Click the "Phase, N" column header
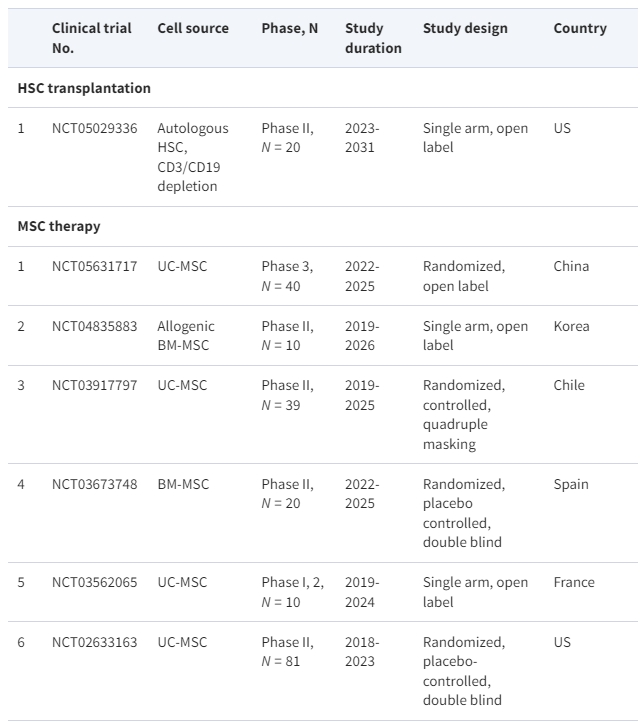Image resolution: width=644 pixels, height=722 pixels. pyautogui.click(x=290, y=28)
